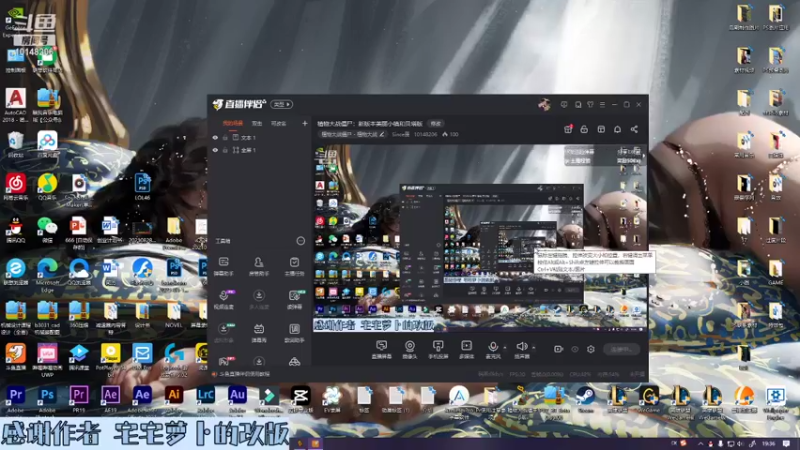Open the speaker dropdown arrow
This screenshot has height=450, width=800.
[x=534, y=348]
